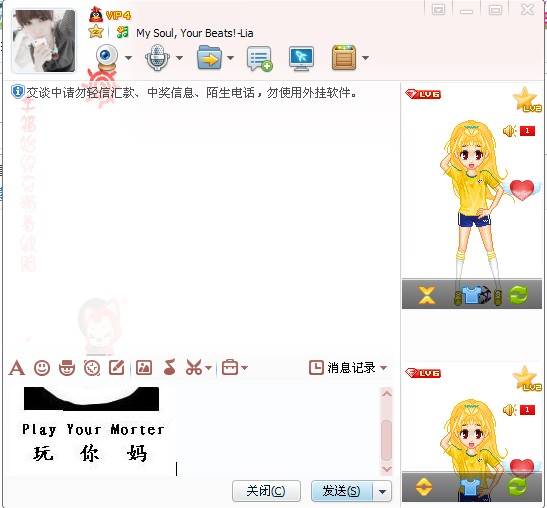547x508 pixels.
Task: Open the blue T-shirt dress-up icon in upper QQ show
Action: click(x=471, y=295)
